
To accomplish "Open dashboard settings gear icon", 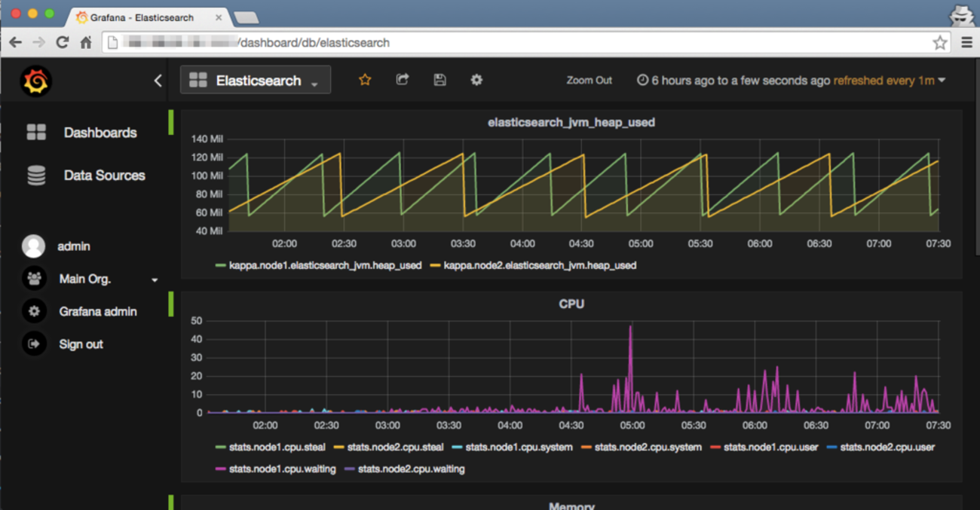I will (x=476, y=80).
